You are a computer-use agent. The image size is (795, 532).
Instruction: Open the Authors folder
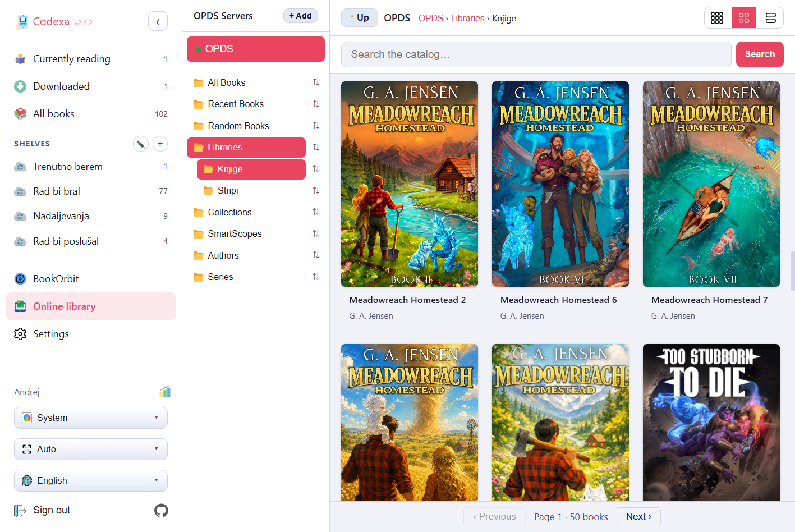[247, 255]
